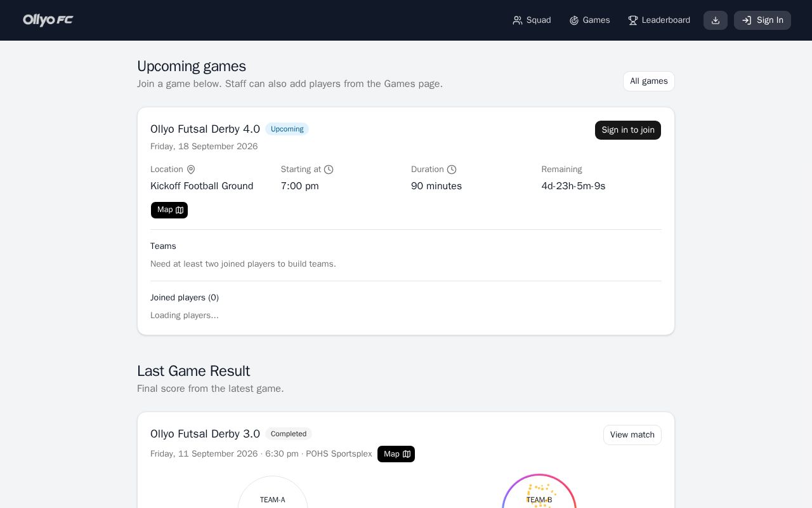The image size is (812, 508).
Task: Click the Friday, 18 September 2026 date
Action: tap(204, 147)
